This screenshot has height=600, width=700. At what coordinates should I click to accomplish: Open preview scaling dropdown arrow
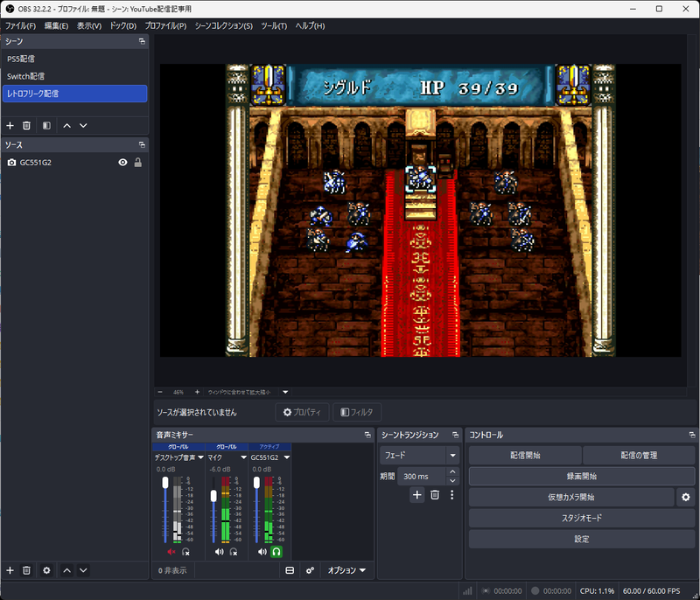pyautogui.click(x=285, y=392)
